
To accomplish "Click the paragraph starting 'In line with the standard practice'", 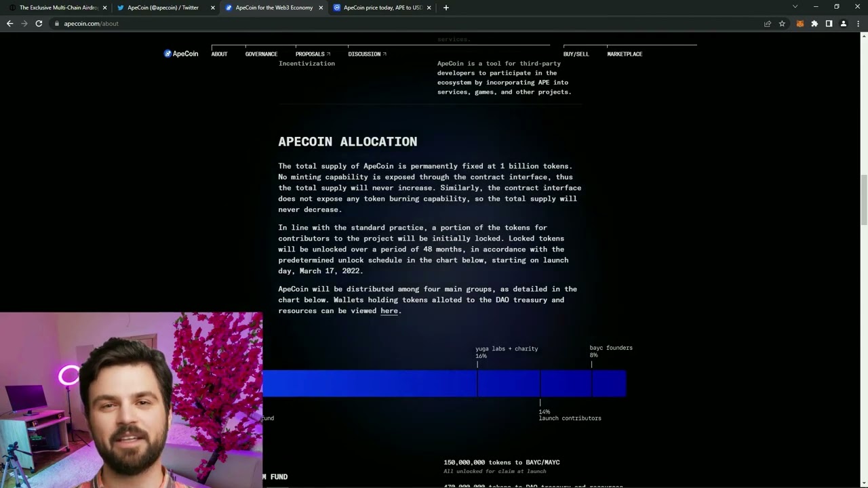I will coord(423,249).
